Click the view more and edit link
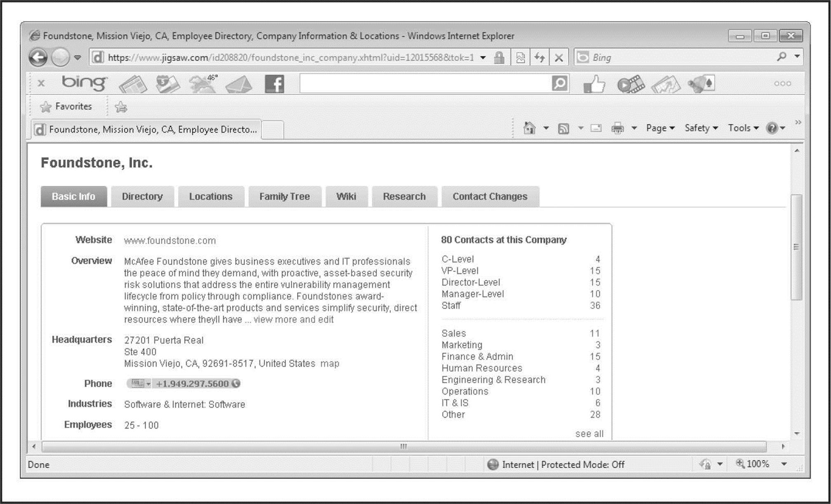Screen dimensions: 831x504 coord(293,320)
